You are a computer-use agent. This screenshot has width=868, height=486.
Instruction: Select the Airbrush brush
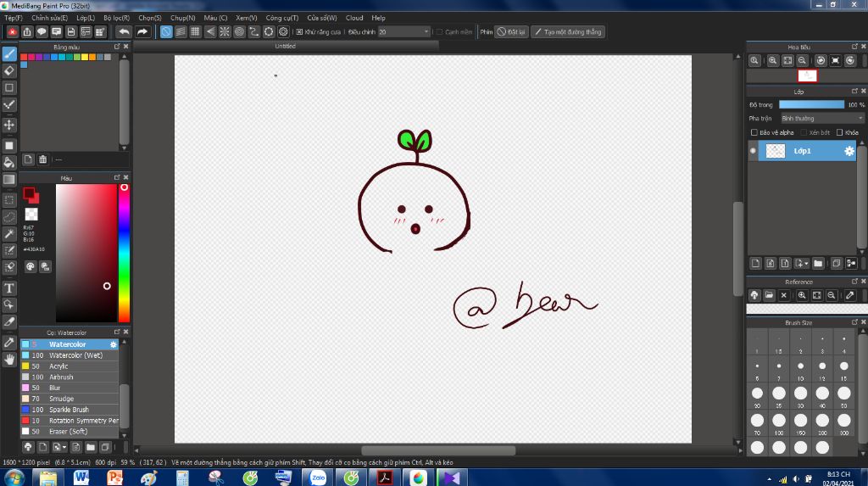(70, 377)
